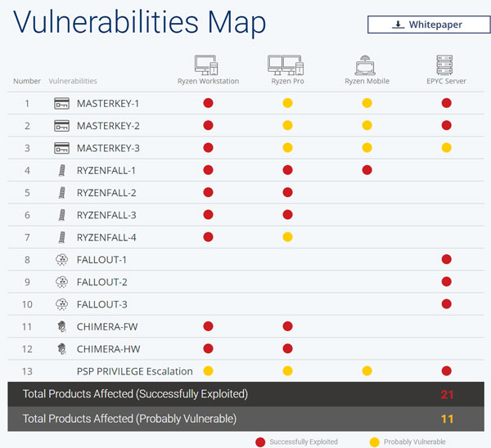Click the CHIMERA-FW creature icon

(61, 327)
